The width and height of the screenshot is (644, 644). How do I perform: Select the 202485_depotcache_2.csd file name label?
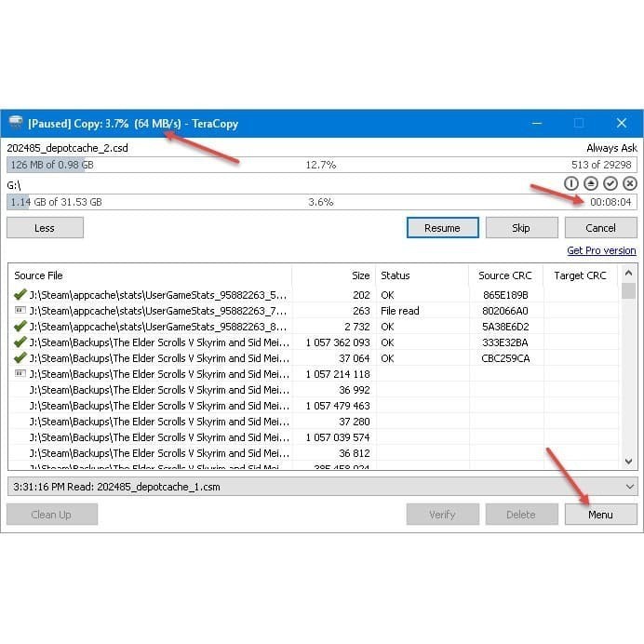[67, 148]
